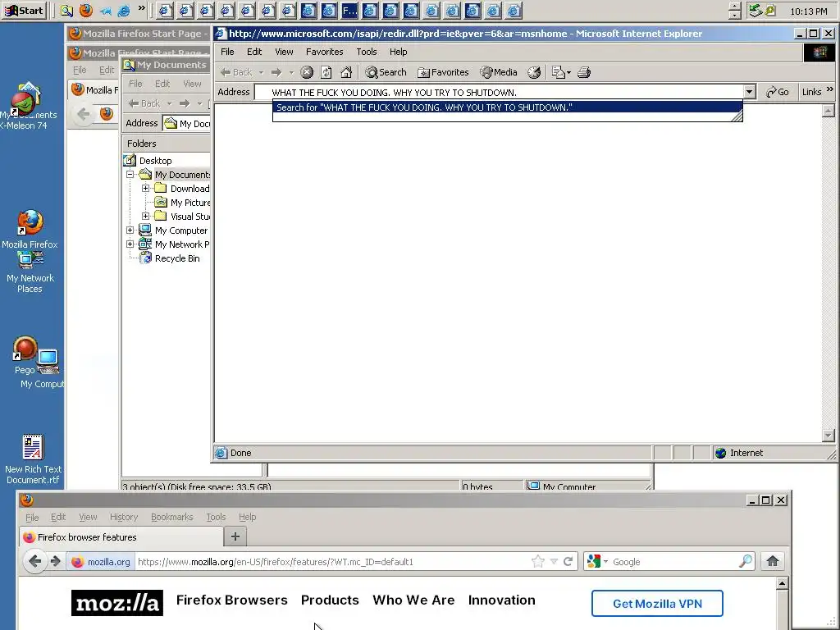This screenshot has height=630, width=840.
Task: Open the Links toolbar in Internet Explorer
Action: [818, 92]
